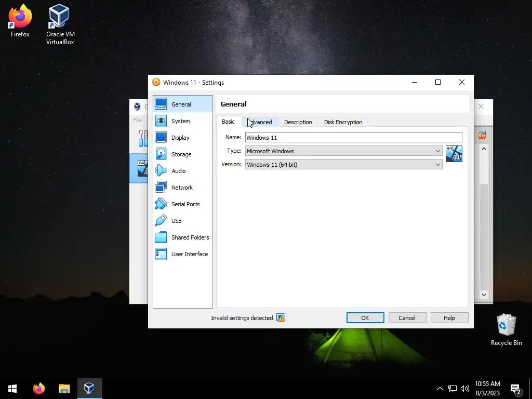Image resolution: width=532 pixels, height=399 pixels.
Task: Switch to the Basic tab
Action: click(229, 122)
